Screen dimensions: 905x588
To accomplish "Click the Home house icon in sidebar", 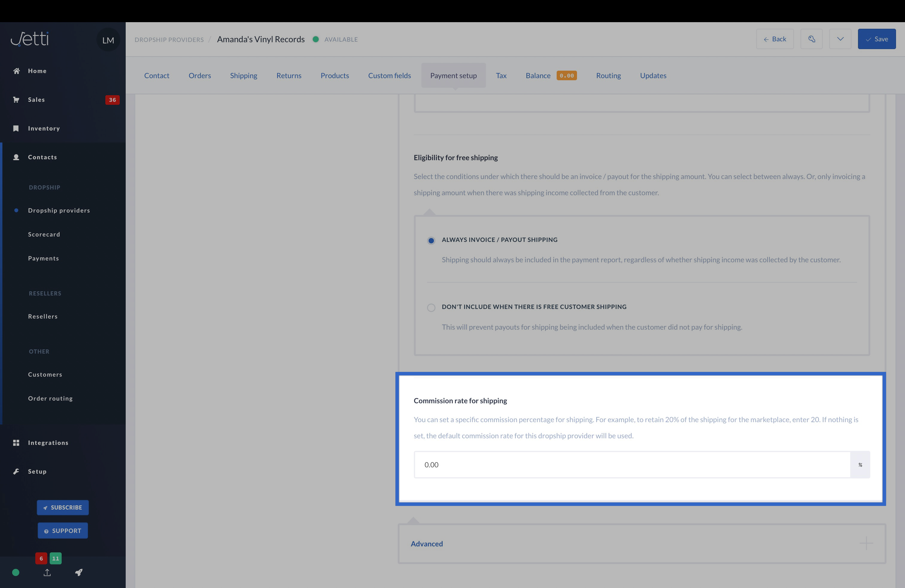I will [x=16, y=71].
